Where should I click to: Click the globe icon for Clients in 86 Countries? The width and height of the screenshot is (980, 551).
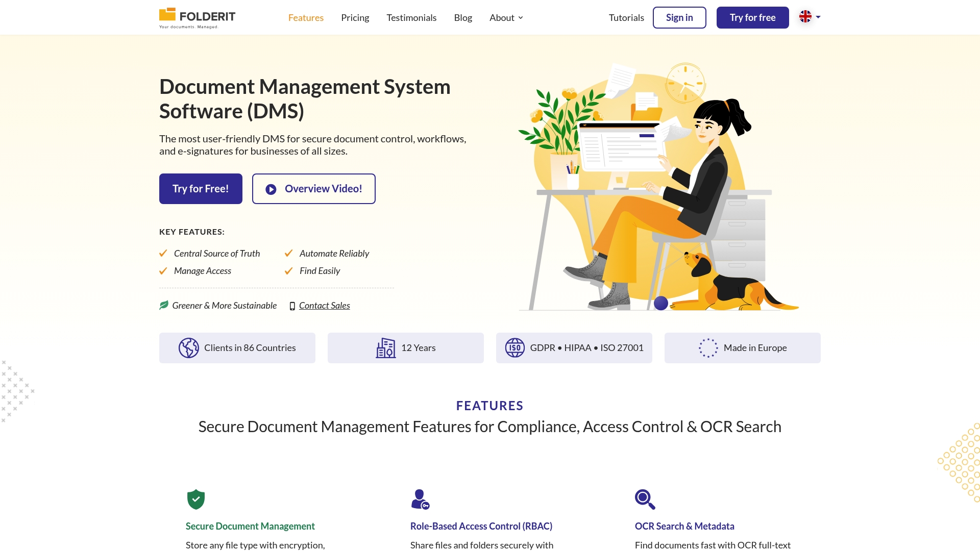[x=189, y=348]
